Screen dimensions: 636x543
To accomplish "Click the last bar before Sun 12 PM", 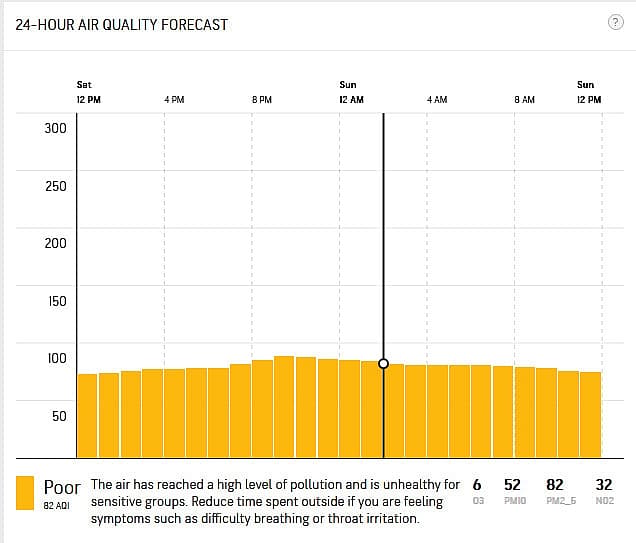I will click(591, 415).
